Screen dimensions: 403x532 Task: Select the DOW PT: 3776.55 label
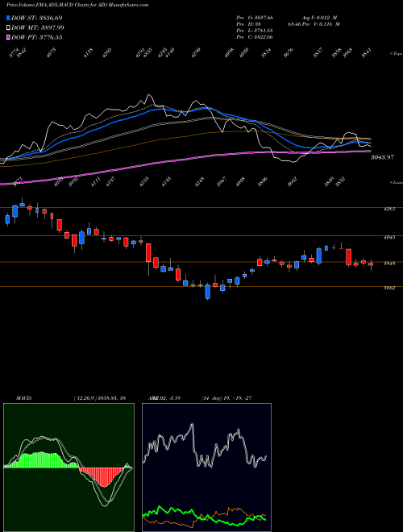pyautogui.click(x=36, y=38)
